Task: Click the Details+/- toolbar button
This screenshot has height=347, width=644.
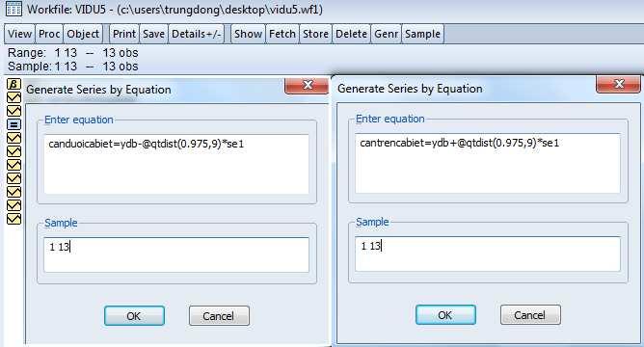Action: pos(197,34)
